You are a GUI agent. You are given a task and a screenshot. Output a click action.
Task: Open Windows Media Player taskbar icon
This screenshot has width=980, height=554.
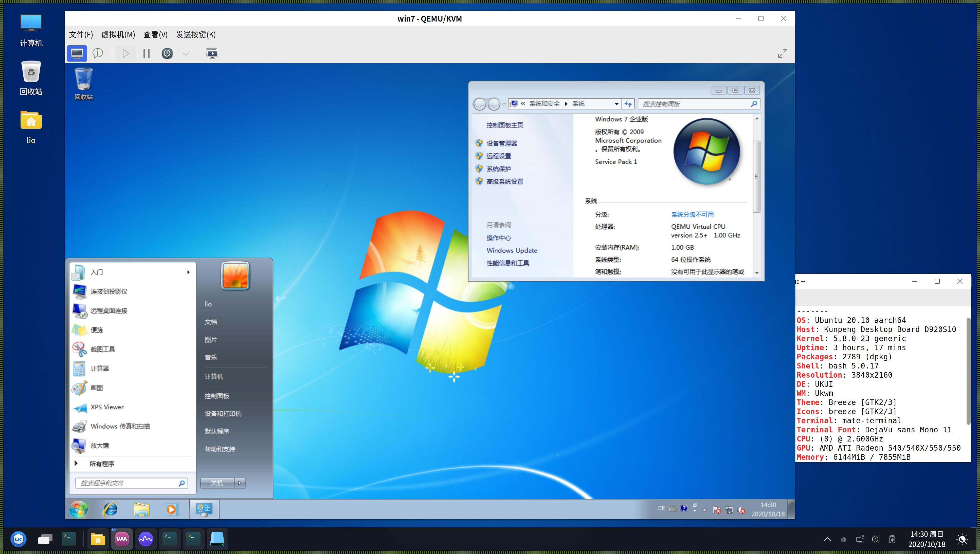click(172, 509)
